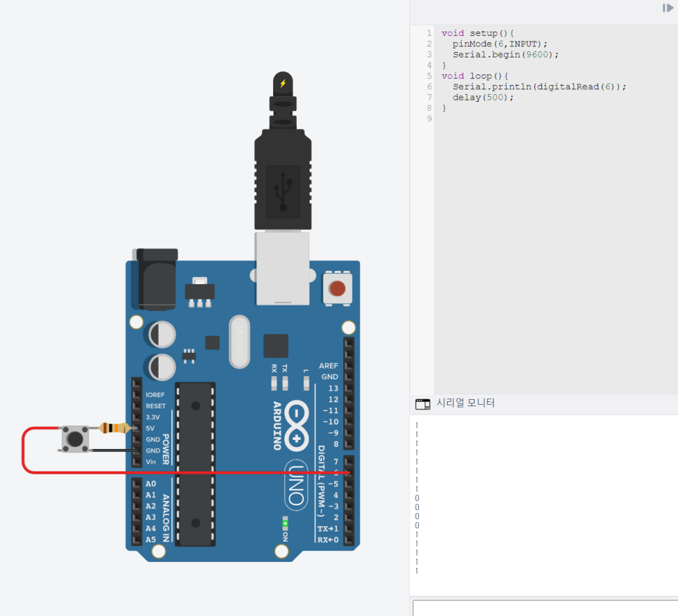Click the delay(500) code line
678x616 pixels.
pos(483,97)
